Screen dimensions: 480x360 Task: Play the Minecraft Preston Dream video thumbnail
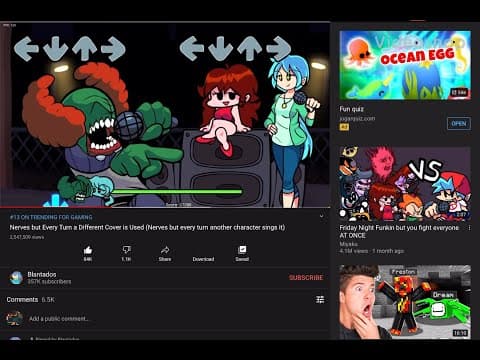[x=405, y=302]
